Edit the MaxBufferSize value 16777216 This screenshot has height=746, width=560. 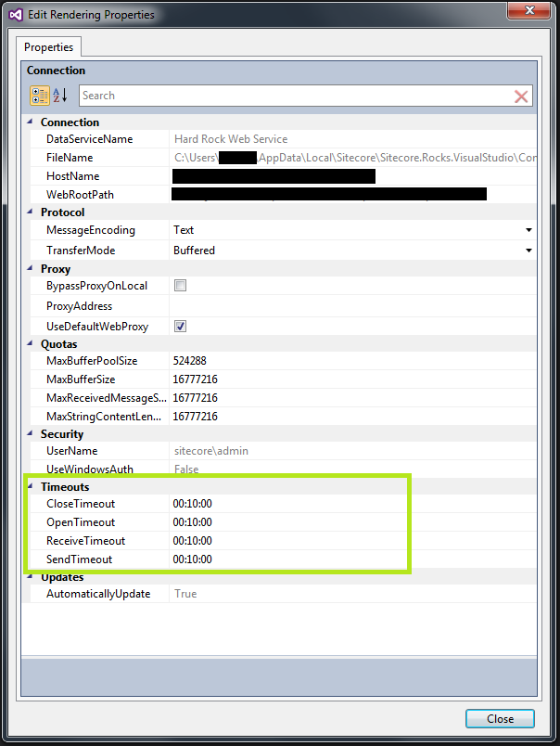(195, 379)
